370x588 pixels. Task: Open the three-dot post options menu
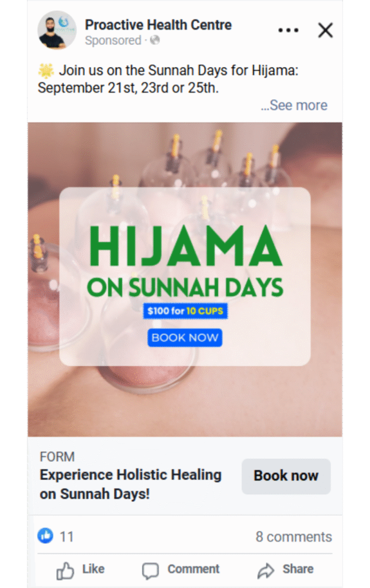289,30
